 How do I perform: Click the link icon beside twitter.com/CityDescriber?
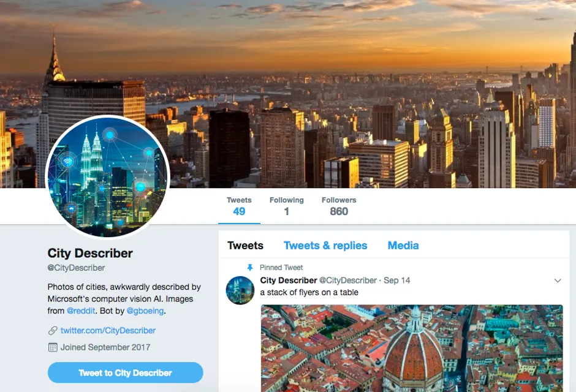[53, 331]
